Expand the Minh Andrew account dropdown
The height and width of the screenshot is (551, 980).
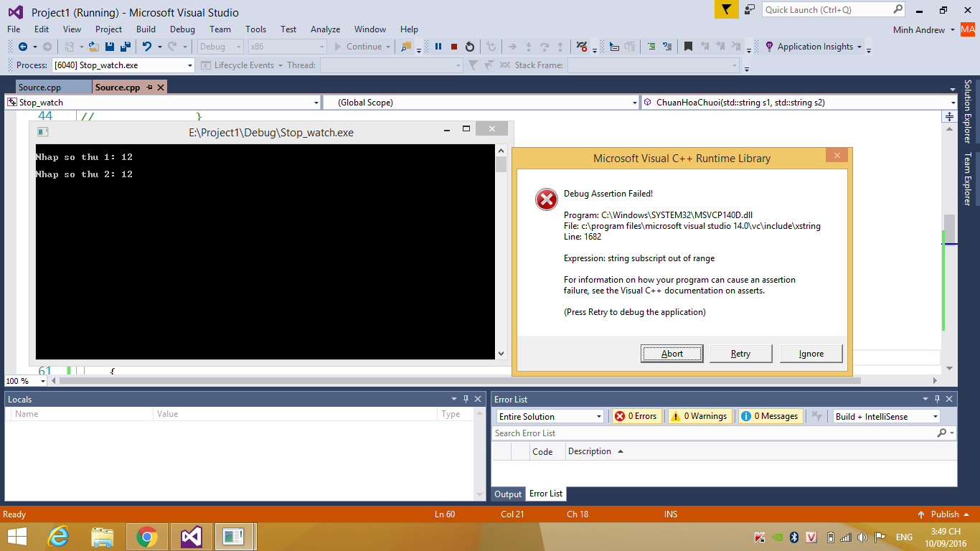(952, 30)
